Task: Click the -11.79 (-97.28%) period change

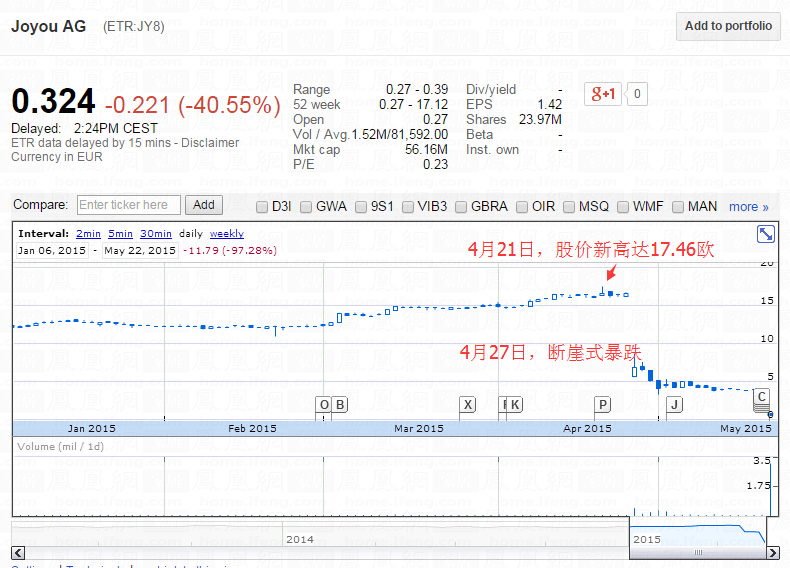Action: tap(230, 250)
